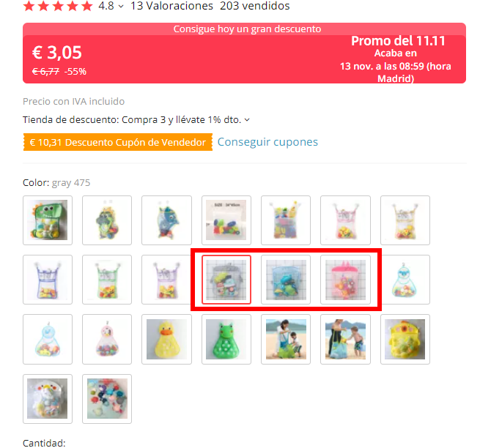Select the pink penguin pear-shaped bag variant

point(107,339)
